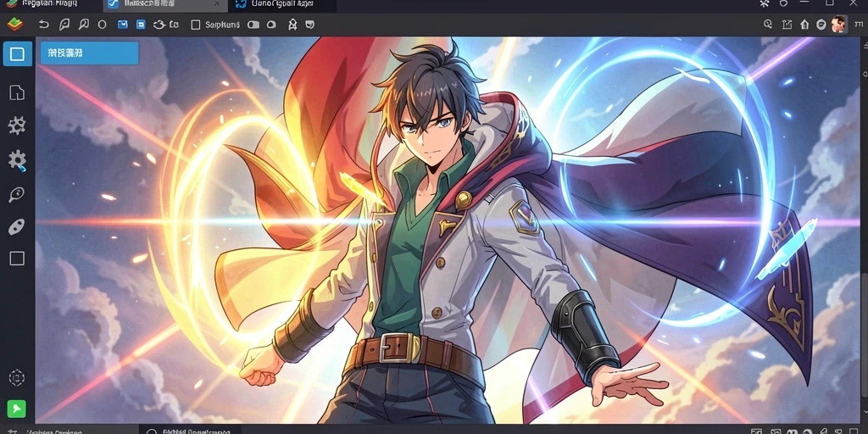This screenshot has width=868, height=434.
Task: Open the search magnifier icon in top-right toolbar
Action: (x=768, y=25)
